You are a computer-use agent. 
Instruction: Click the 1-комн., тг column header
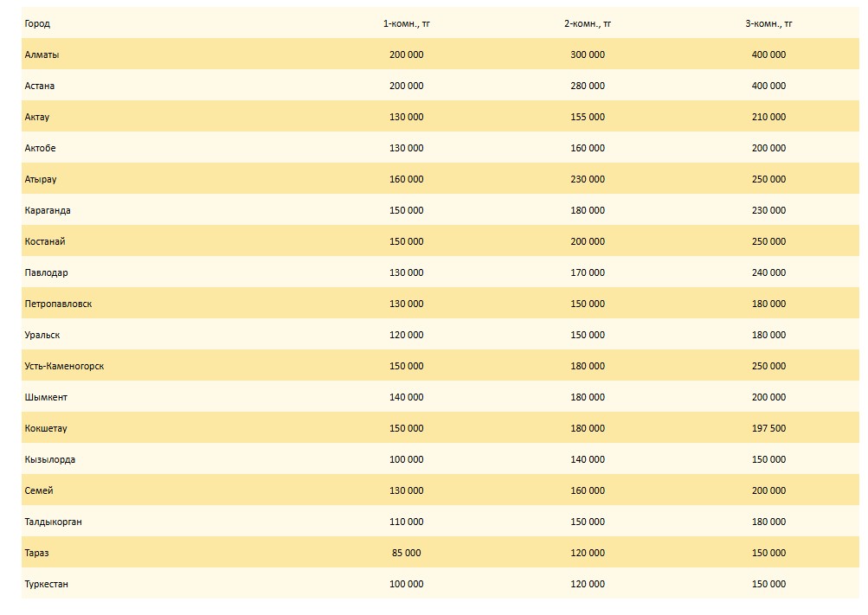[407, 23]
